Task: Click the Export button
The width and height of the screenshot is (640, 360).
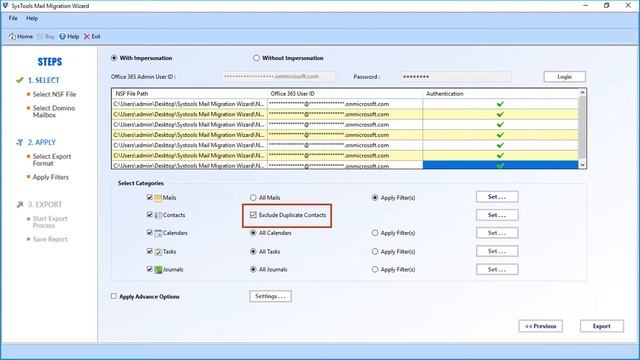Action: [602, 326]
